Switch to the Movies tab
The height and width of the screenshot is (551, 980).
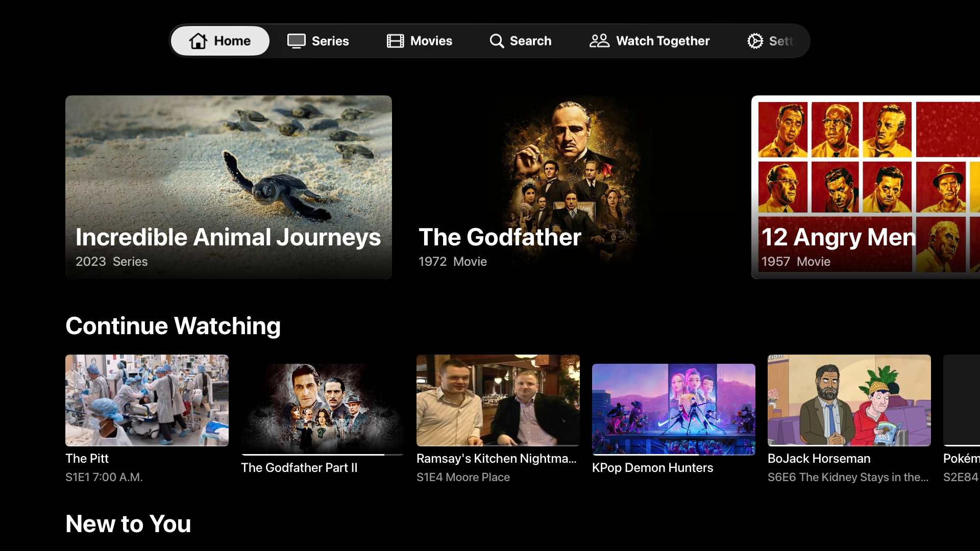coord(420,41)
